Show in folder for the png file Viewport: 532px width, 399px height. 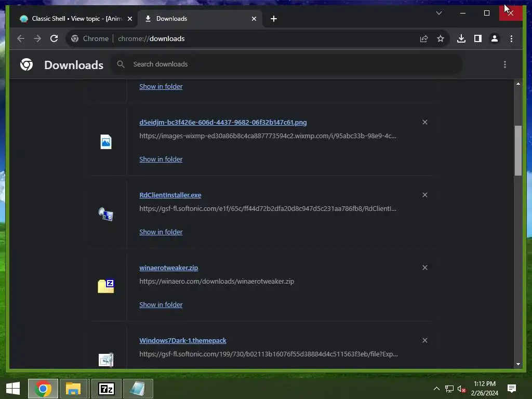[x=161, y=159]
